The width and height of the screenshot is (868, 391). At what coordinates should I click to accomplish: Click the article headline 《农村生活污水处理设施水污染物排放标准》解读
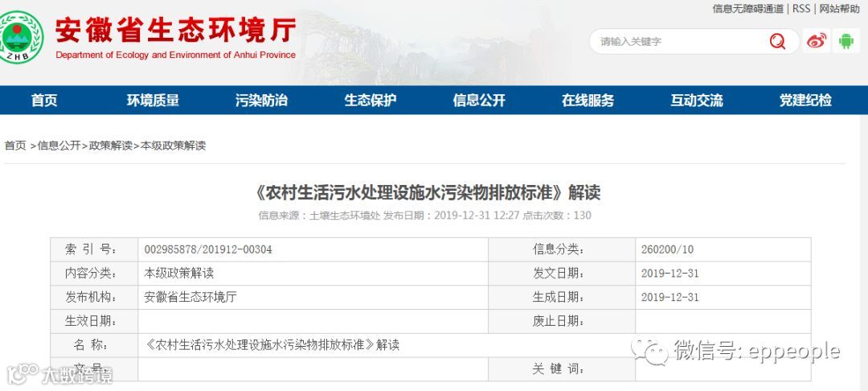point(428,193)
